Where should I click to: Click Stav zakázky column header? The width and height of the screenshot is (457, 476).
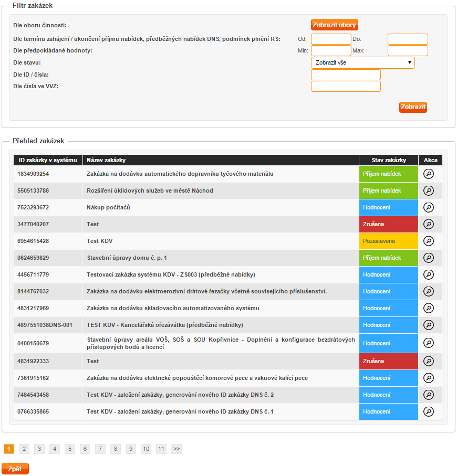point(389,160)
